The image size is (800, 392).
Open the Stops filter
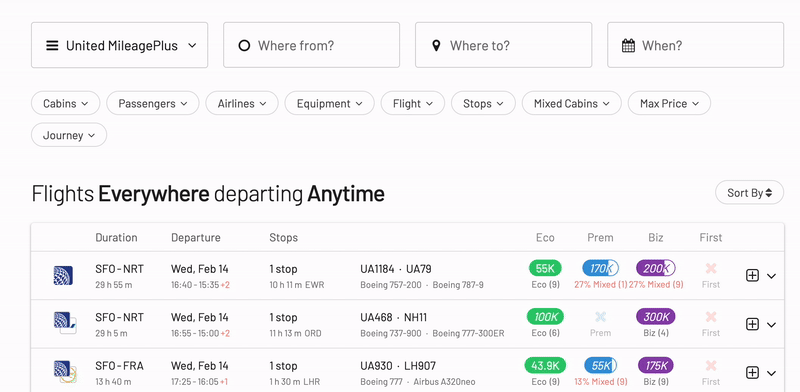pyautogui.click(x=483, y=103)
